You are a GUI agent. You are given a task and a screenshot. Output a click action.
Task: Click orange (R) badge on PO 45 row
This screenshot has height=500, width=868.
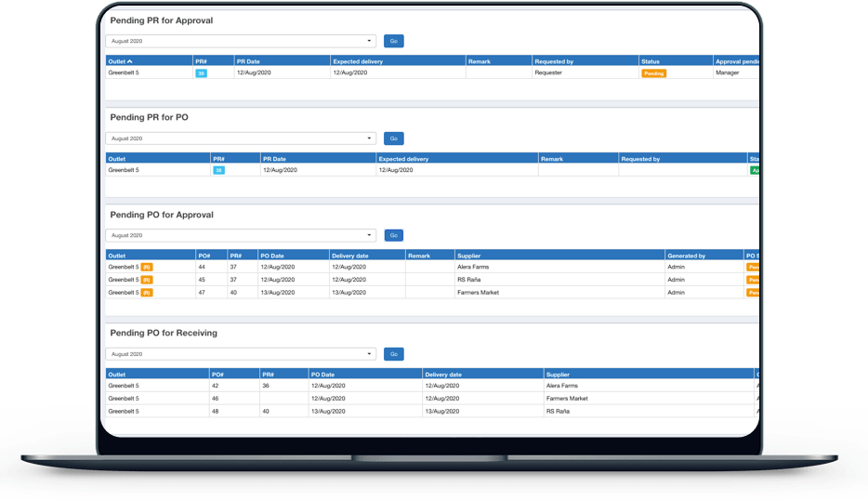click(147, 280)
